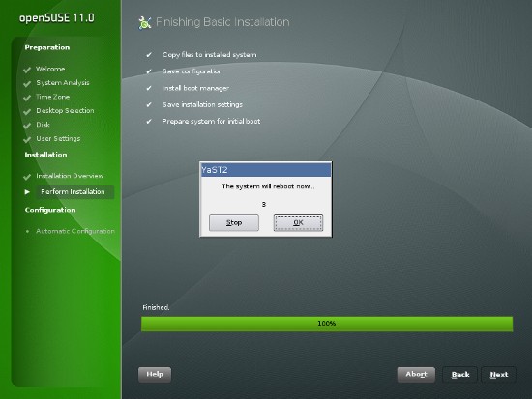
Task: Click the installation progress bar at 100%
Action: pos(327,324)
